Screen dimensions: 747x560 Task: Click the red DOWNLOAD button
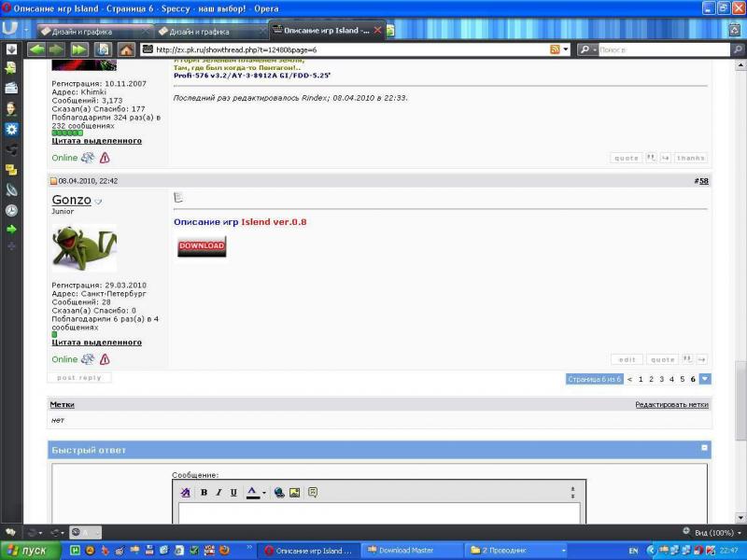pos(202,246)
